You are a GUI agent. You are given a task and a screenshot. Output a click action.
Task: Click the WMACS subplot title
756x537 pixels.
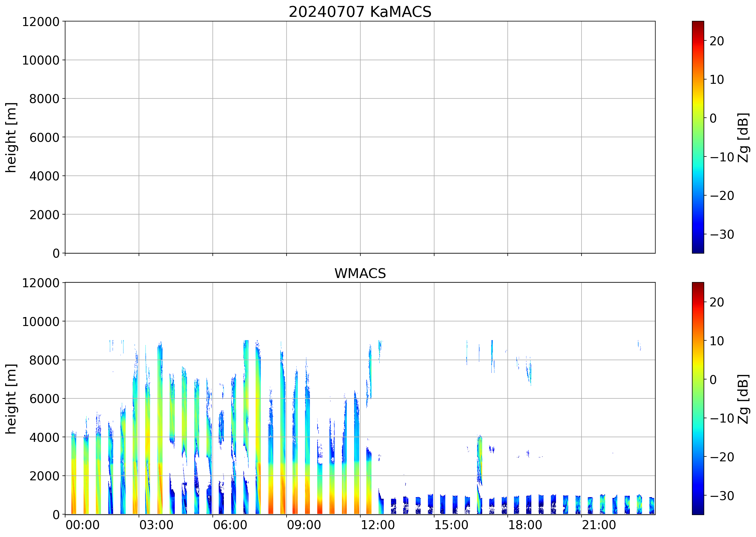point(360,273)
